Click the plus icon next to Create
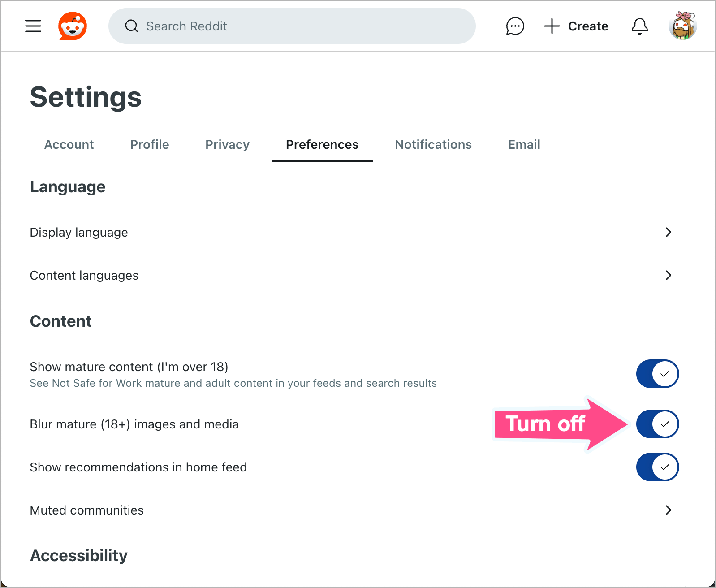716x588 pixels. [552, 26]
